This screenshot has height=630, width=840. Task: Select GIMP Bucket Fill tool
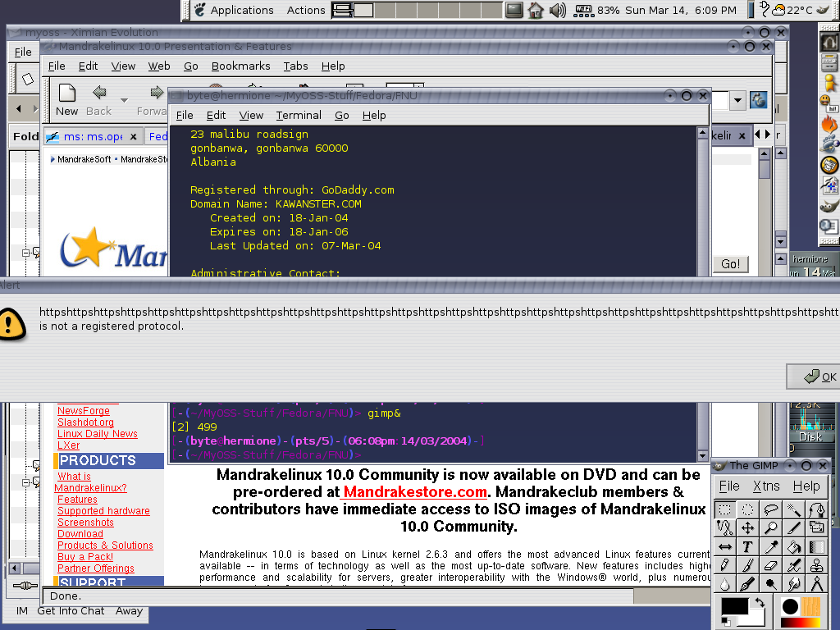click(794, 547)
